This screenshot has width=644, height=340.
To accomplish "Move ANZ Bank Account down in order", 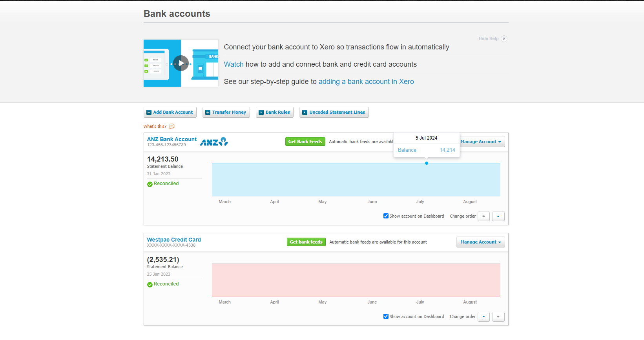I will (x=498, y=216).
